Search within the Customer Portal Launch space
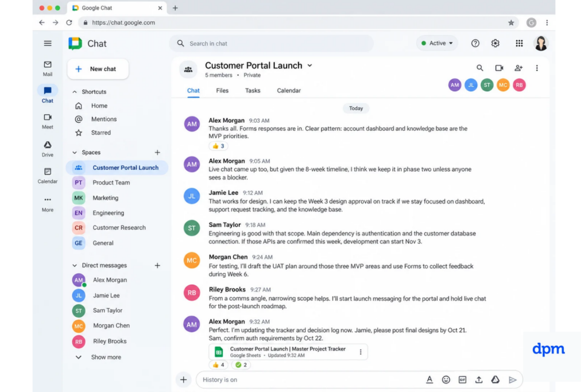 (479, 68)
